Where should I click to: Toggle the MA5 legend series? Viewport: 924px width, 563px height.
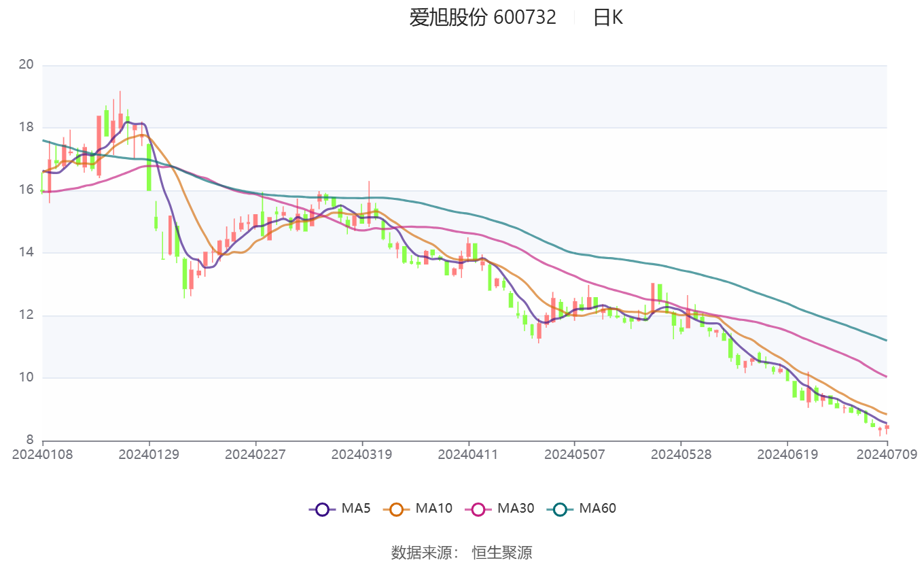click(339, 508)
